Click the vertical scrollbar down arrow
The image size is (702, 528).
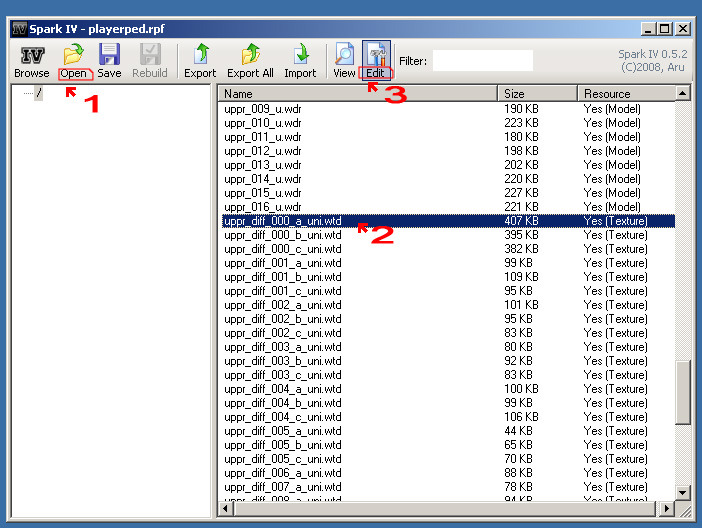click(x=682, y=493)
